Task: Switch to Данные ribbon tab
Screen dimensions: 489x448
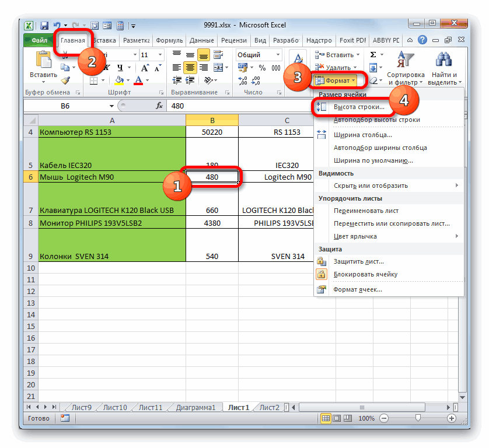Action: [202, 40]
